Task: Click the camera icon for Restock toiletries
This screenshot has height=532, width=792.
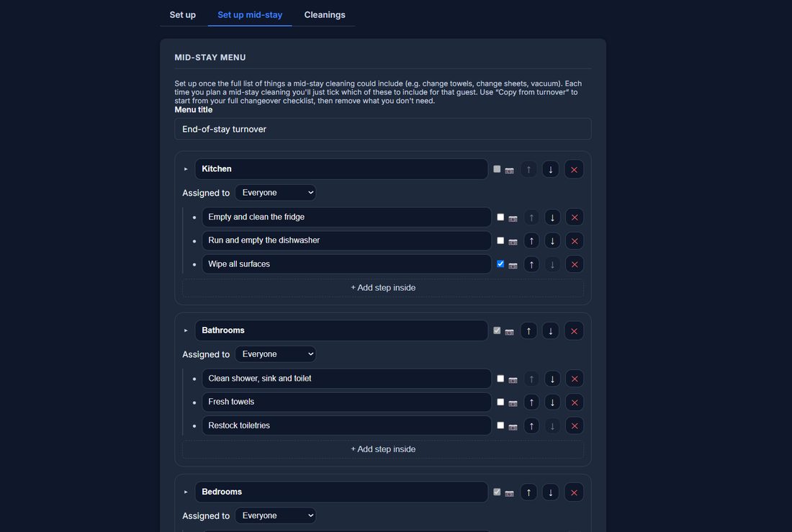Action: coord(513,427)
